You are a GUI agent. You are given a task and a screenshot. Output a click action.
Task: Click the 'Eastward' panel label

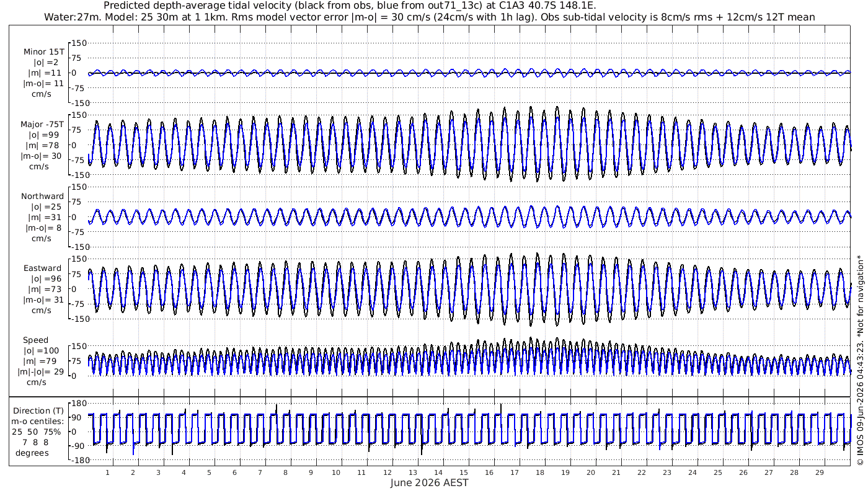[x=42, y=268]
